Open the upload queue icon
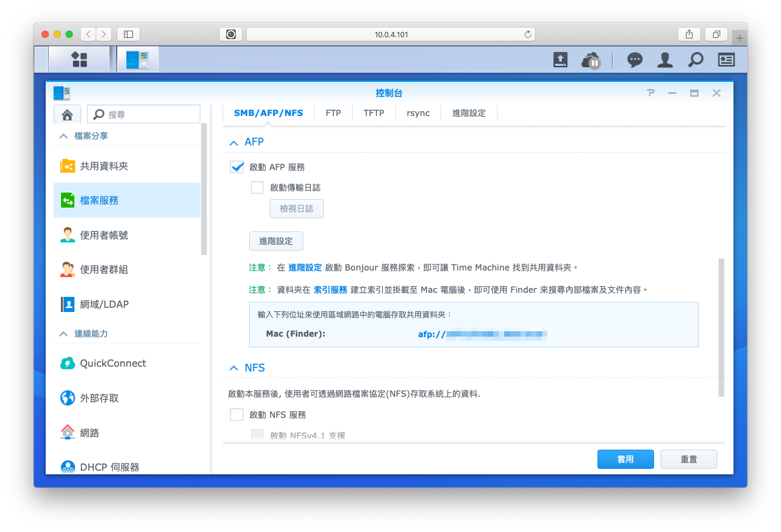The image size is (781, 532). click(x=560, y=60)
